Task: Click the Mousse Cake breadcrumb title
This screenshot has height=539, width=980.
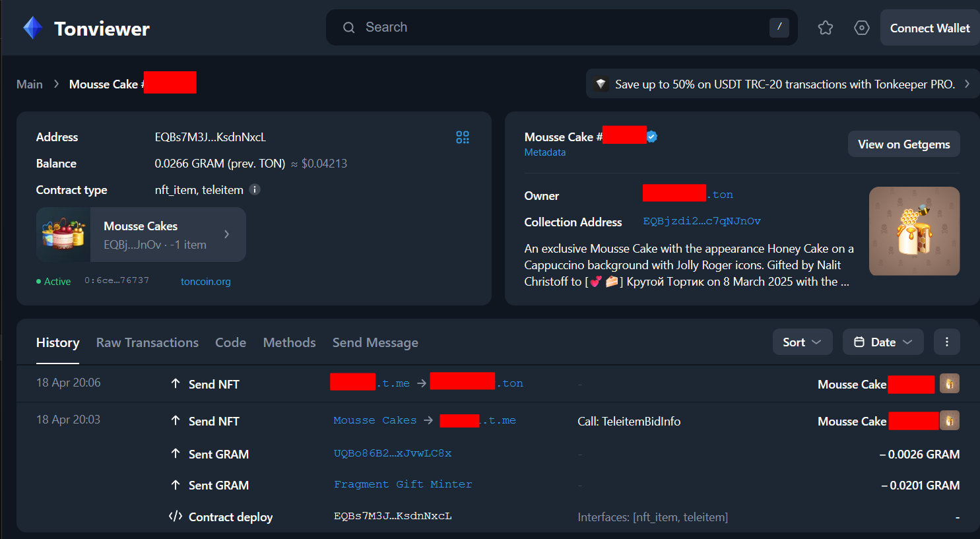Action: point(133,84)
